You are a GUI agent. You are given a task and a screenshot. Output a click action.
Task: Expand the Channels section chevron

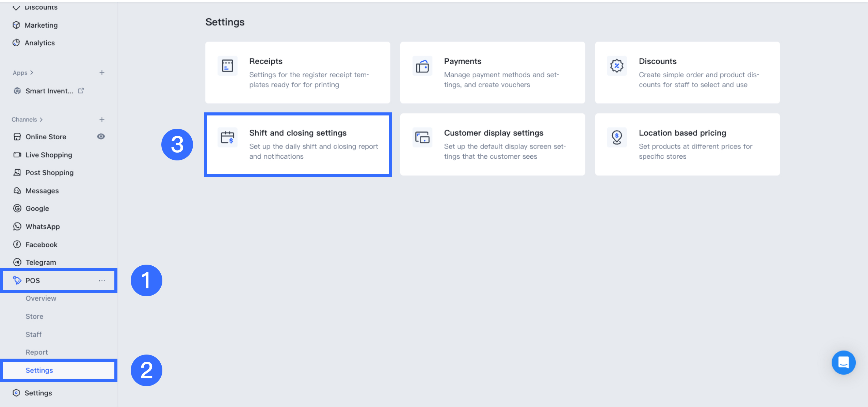pyautogui.click(x=41, y=120)
